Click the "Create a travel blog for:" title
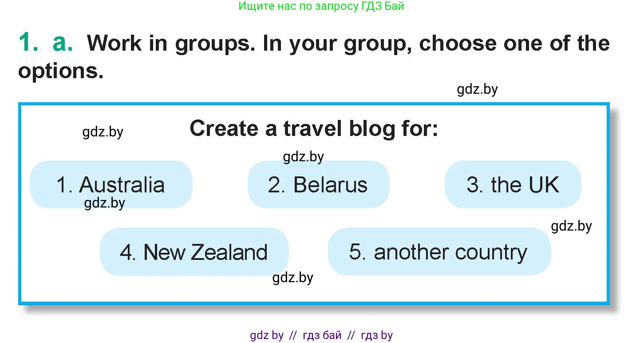644x343 pixels. [x=314, y=129]
